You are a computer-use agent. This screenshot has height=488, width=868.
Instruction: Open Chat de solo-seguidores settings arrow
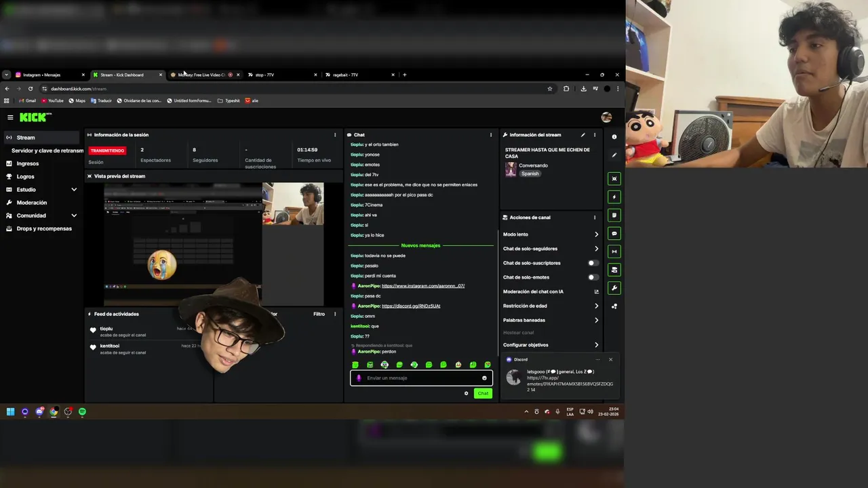click(597, 249)
